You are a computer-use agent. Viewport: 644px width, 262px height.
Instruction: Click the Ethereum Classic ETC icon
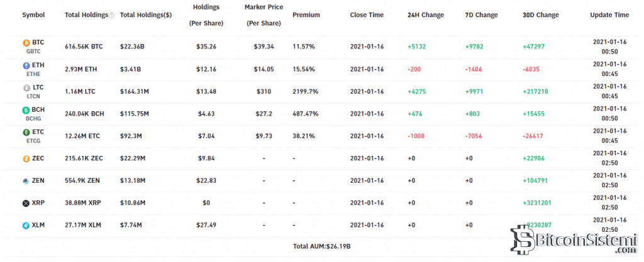pyautogui.click(x=26, y=132)
